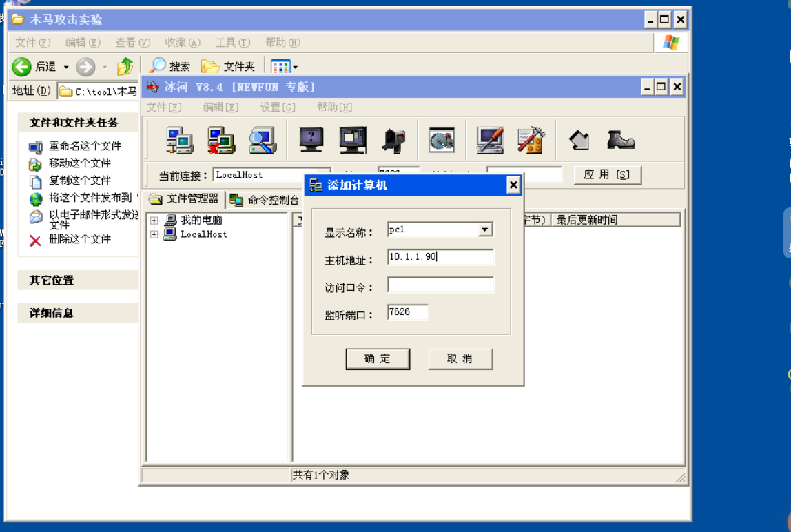
Task: Click the Apply (应用[S]) button
Action: pos(608,174)
